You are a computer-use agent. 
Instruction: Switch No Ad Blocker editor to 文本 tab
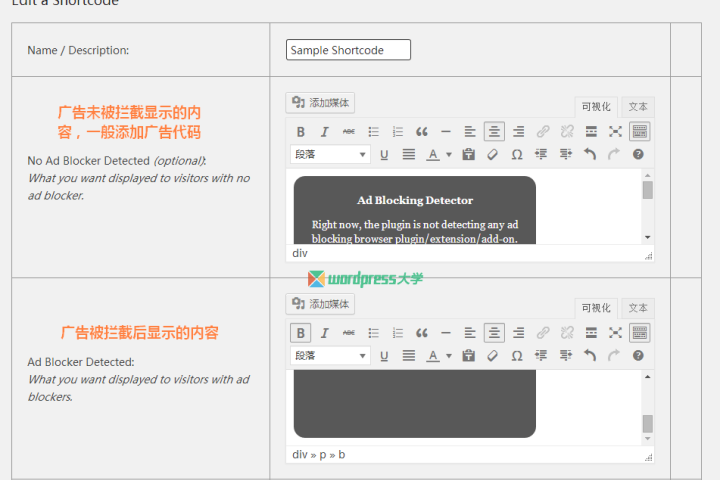tap(638, 107)
